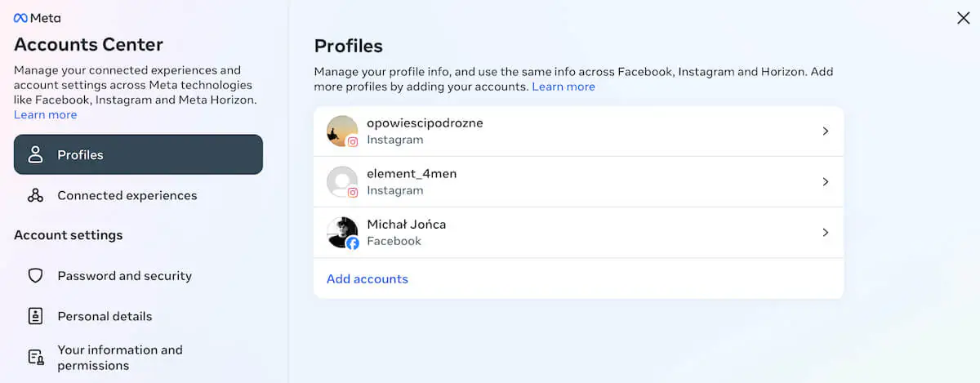Click the element_4men profile avatar
The height and width of the screenshot is (383, 980).
coord(342,182)
